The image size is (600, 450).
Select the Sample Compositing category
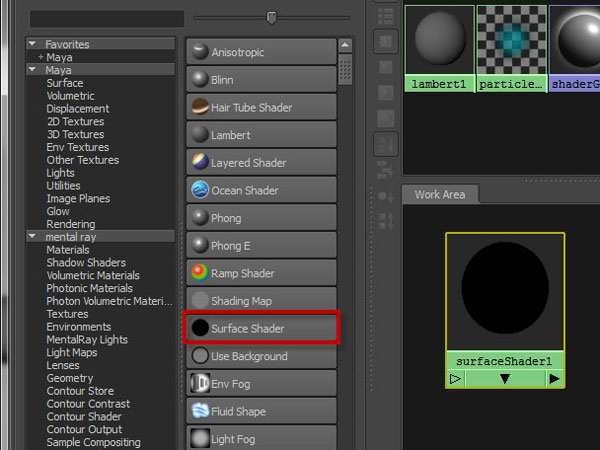[93, 442]
